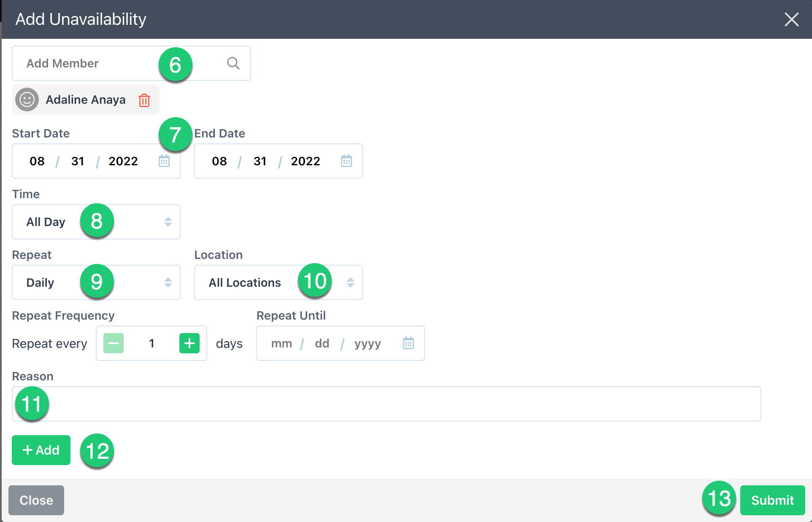Increase repeat frequency with plus button
812x522 pixels.
click(189, 343)
